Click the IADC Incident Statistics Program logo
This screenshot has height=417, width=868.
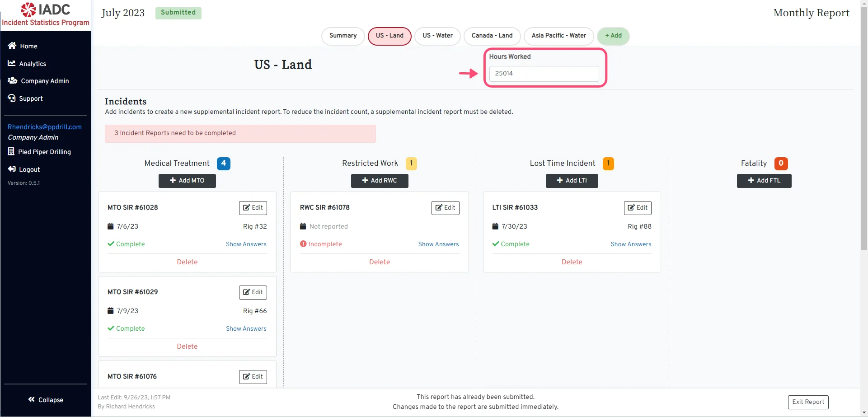click(x=46, y=15)
